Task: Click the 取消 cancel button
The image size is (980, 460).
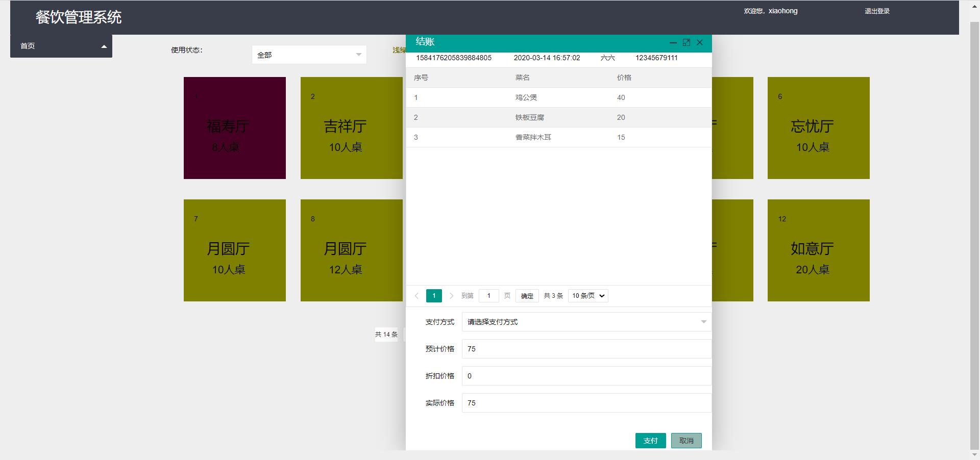Action: (686, 441)
